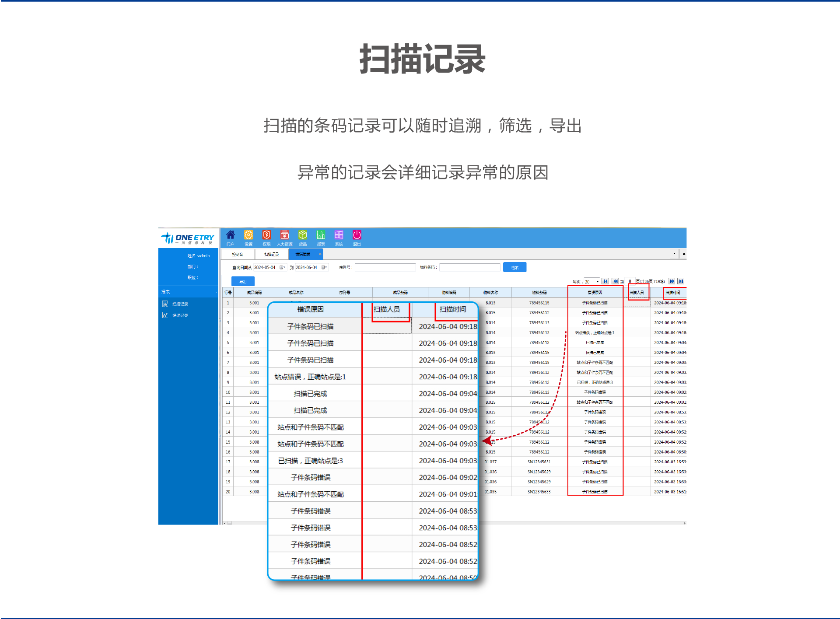840x619 pixels.
Task: Sort by the 序列号 column header
Action: click(345, 292)
